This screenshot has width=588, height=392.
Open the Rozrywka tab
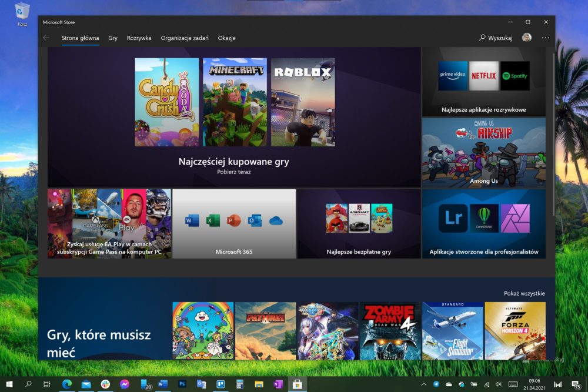click(x=139, y=38)
